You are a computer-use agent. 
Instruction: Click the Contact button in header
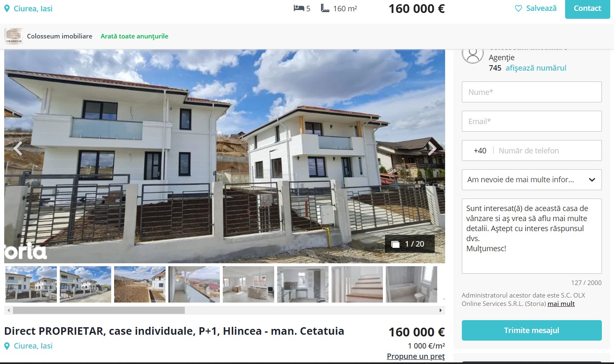coord(587,8)
